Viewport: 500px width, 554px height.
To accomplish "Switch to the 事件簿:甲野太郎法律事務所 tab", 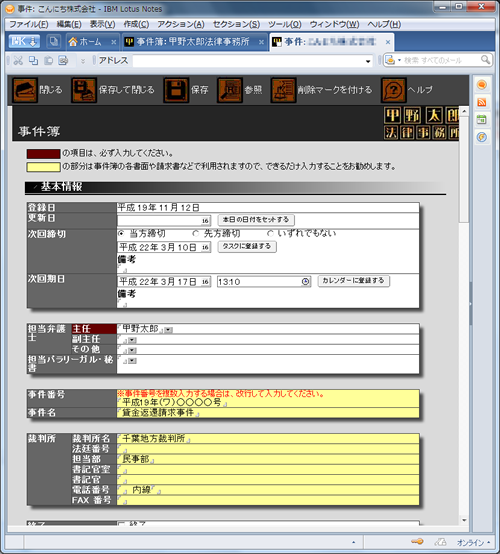I will click(x=193, y=42).
